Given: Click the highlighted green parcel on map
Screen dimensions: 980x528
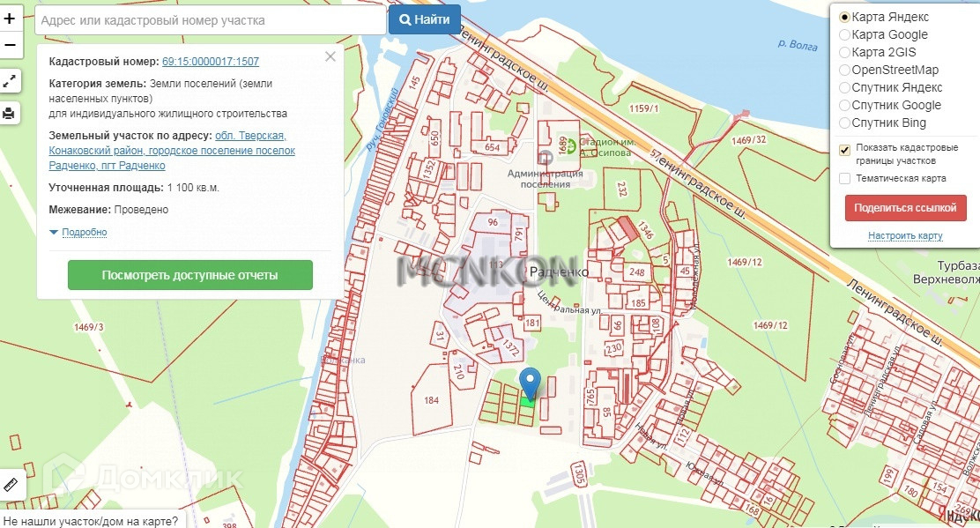Looking at the screenshot, I should point(527,404).
